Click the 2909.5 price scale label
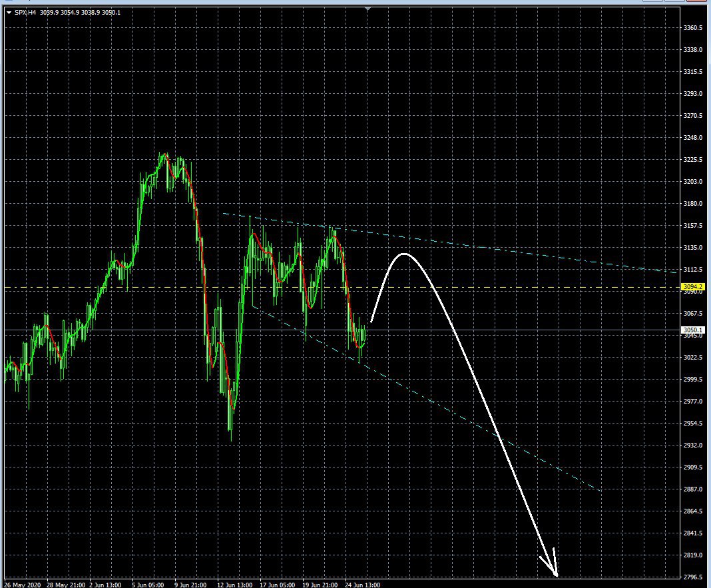This screenshot has height=588, width=711. (x=693, y=467)
